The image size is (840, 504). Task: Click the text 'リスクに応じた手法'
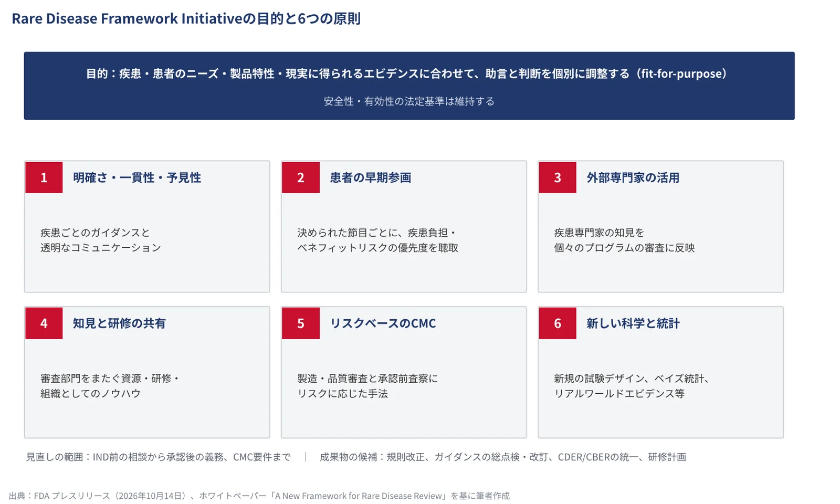342,394
